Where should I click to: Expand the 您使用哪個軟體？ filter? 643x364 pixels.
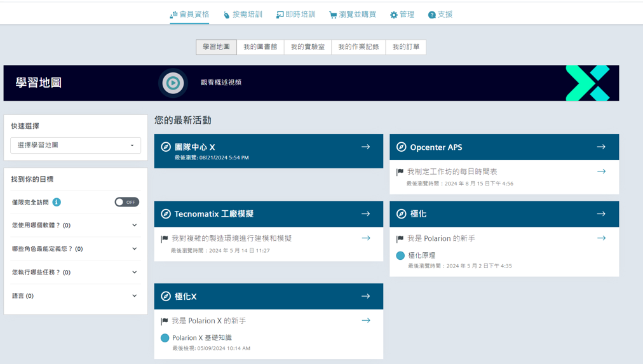(76, 225)
